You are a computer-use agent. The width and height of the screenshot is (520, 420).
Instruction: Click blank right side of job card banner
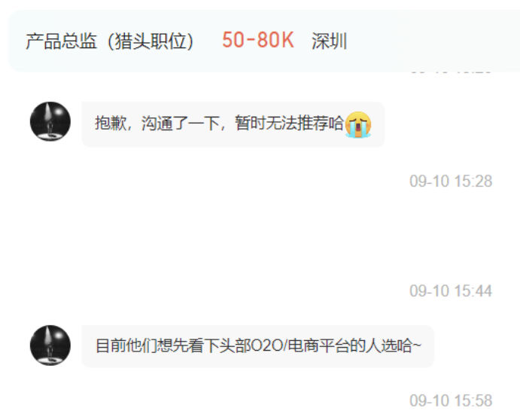431,41
